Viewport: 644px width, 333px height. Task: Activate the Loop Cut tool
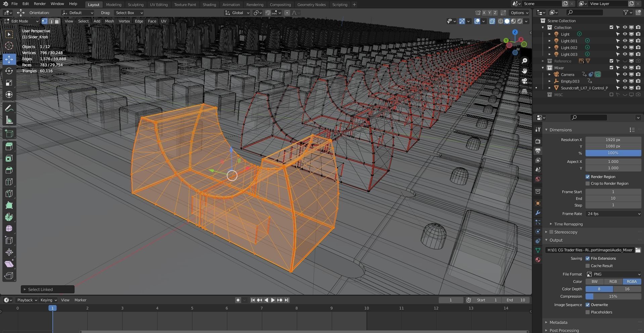[x=9, y=182]
